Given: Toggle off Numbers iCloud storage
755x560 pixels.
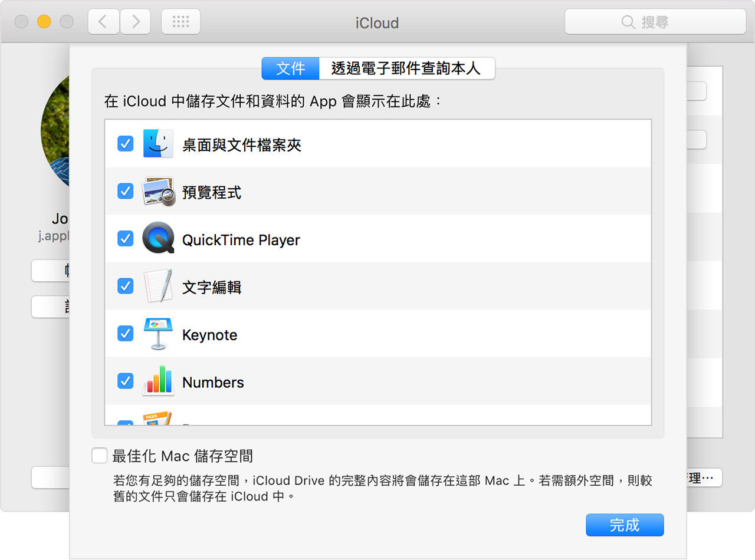Looking at the screenshot, I should coord(125,381).
